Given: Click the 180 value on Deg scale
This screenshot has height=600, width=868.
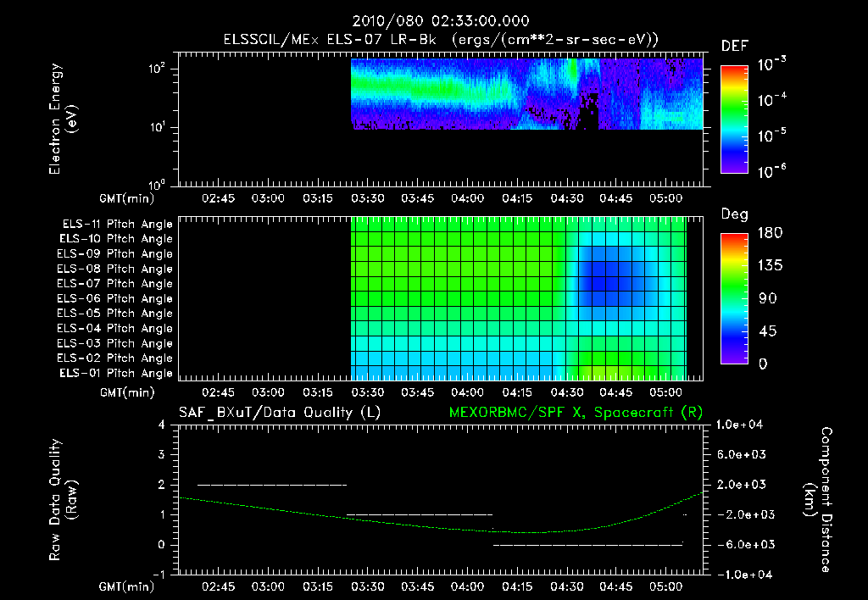Looking at the screenshot, I should point(770,232).
